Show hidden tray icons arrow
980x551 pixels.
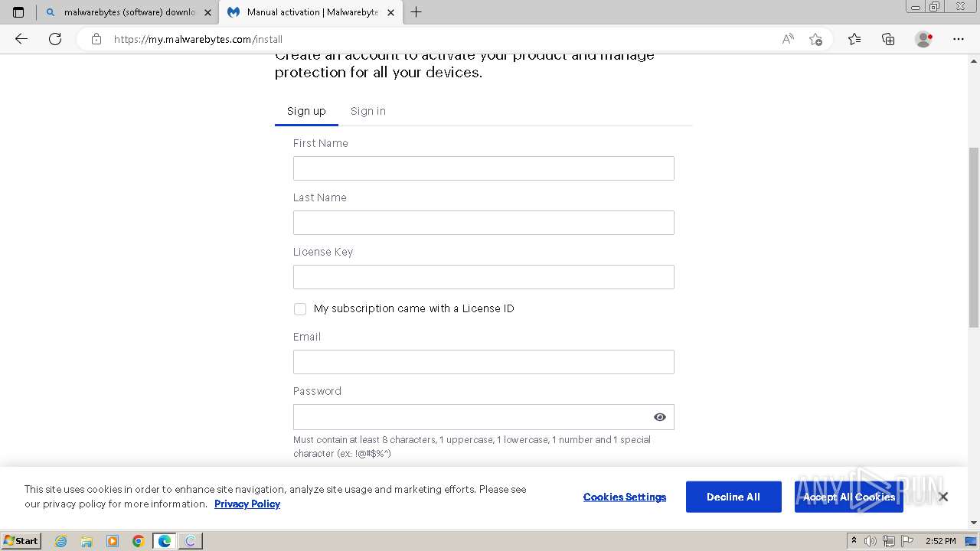pos(854,541)
